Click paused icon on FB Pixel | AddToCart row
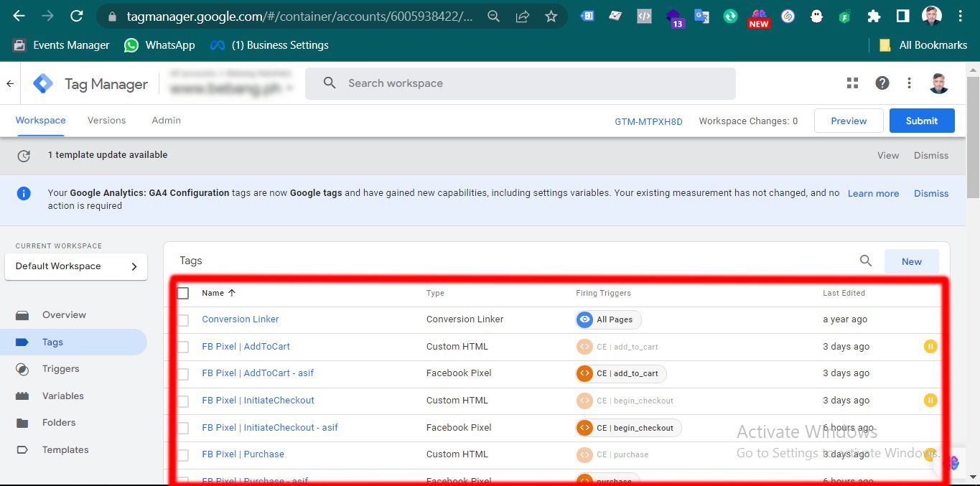980x486 pixels. pos(930,346)
